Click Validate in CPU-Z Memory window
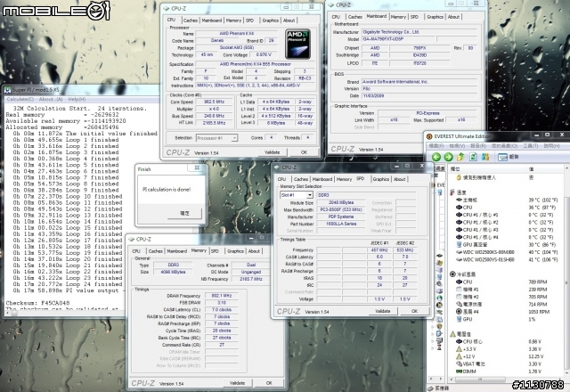Viewport: 570px width, 392px height. tap(237, 382)
